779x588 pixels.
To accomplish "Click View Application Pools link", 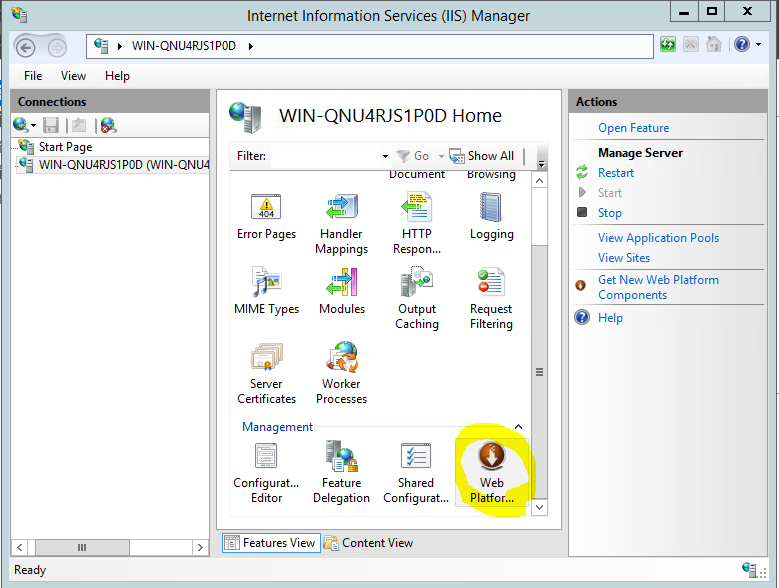I will pyautogui.click(x=658, y=238).
